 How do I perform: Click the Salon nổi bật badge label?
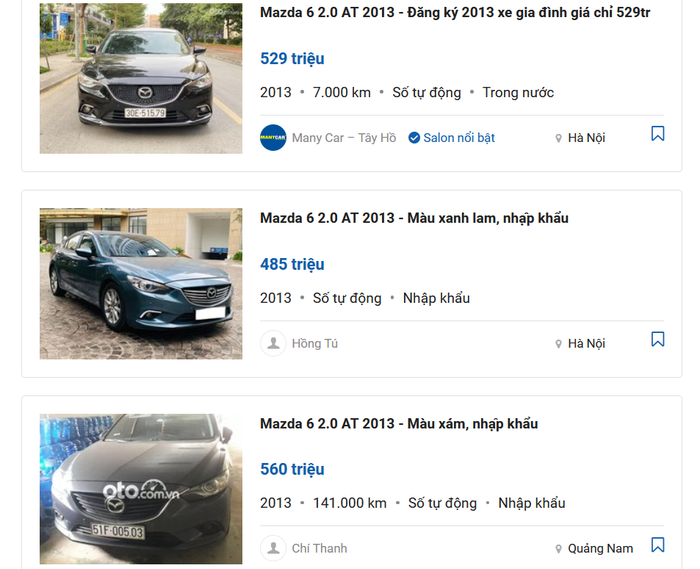pyautogui.click(x=459, y=138)
